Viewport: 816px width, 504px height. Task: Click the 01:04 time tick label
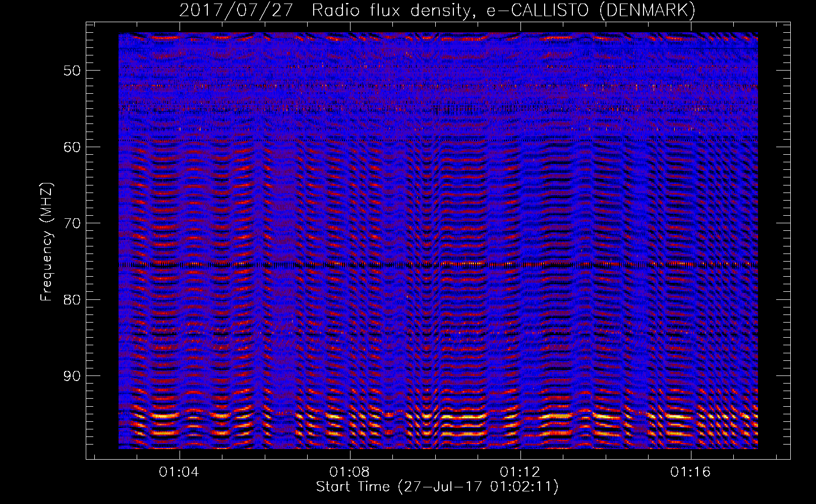click(179, 472)
